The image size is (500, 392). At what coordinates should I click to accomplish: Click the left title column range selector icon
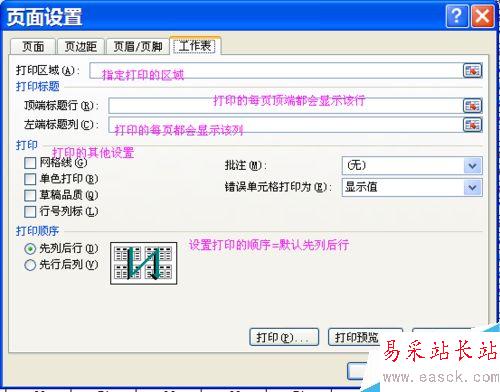click(472, 125)
